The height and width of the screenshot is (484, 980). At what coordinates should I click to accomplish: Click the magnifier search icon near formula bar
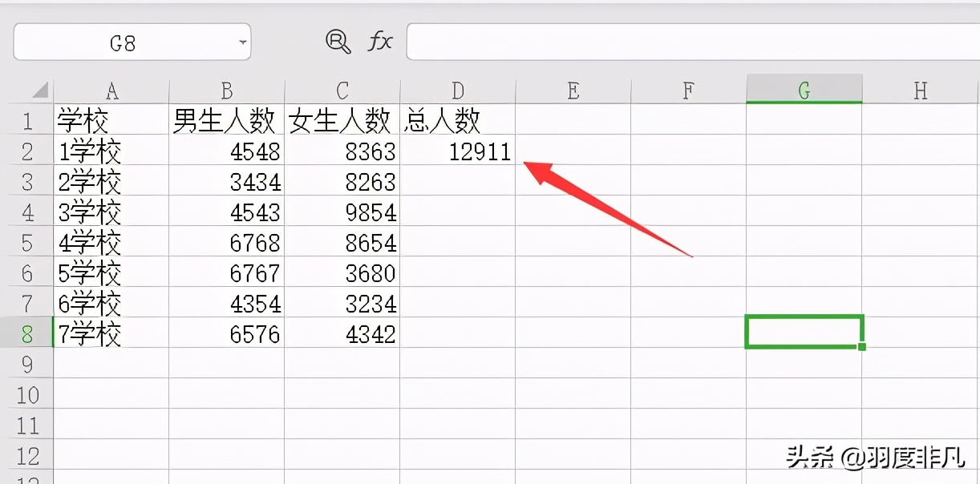pos(338,42)
